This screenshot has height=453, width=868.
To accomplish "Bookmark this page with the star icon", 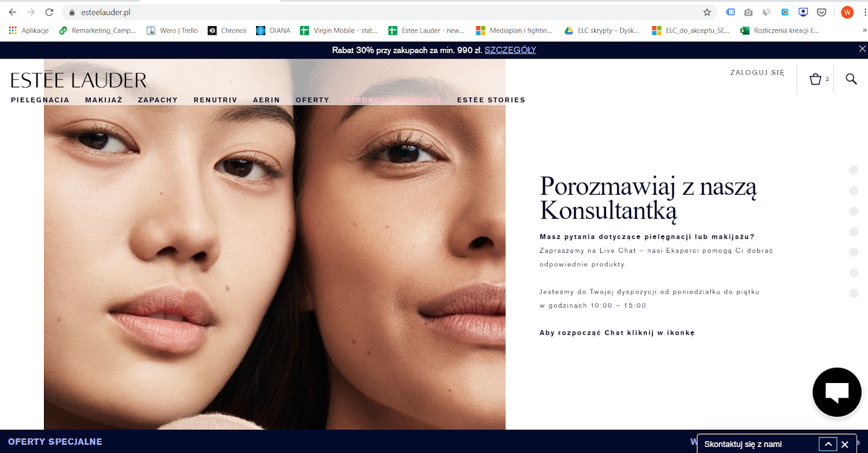I will 707,12.
